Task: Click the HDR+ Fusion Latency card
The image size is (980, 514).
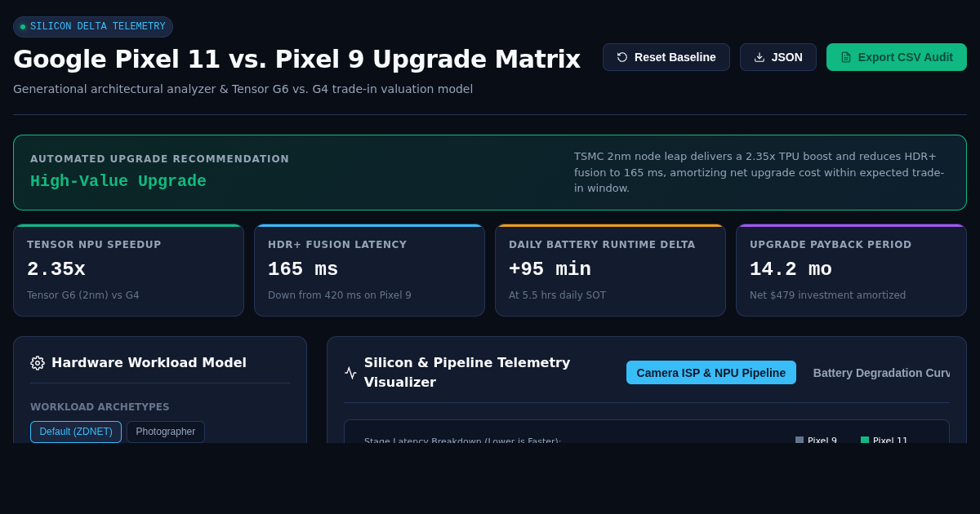Action: click(369, 270)
